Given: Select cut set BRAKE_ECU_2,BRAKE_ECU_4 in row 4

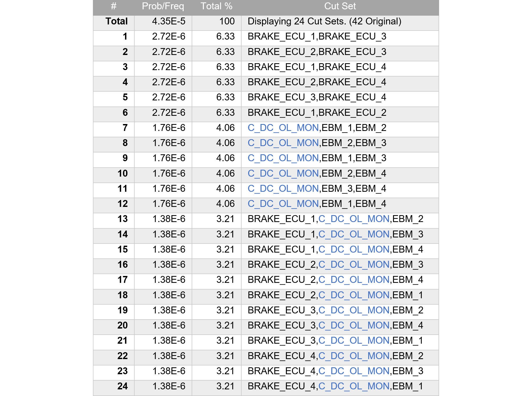Looking at the screenshot, I should pos(317,82).
